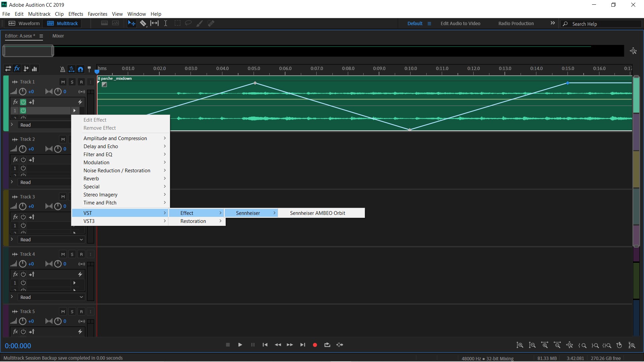The image size is (644, 362).
Task: Adjust Track 2 volume knob
Action: 22,149
